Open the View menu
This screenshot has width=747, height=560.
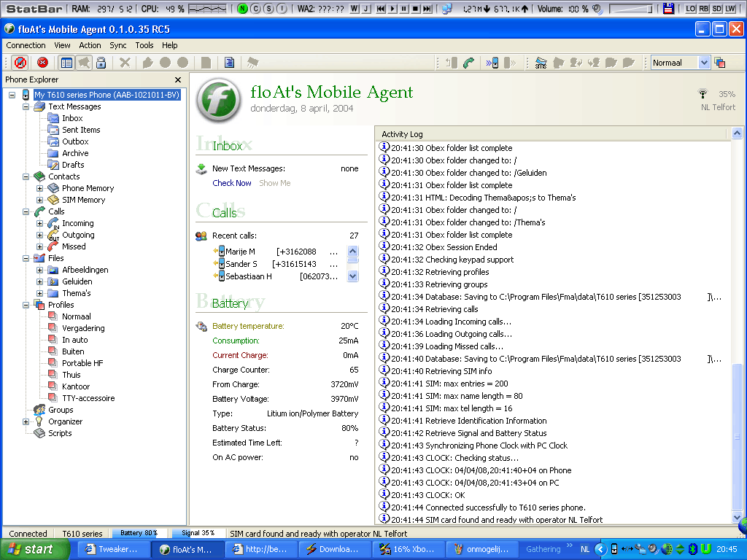coord(62,45)
